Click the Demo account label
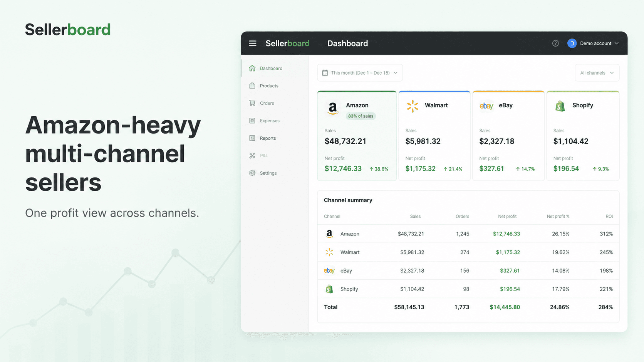 (x=596, y=43)
